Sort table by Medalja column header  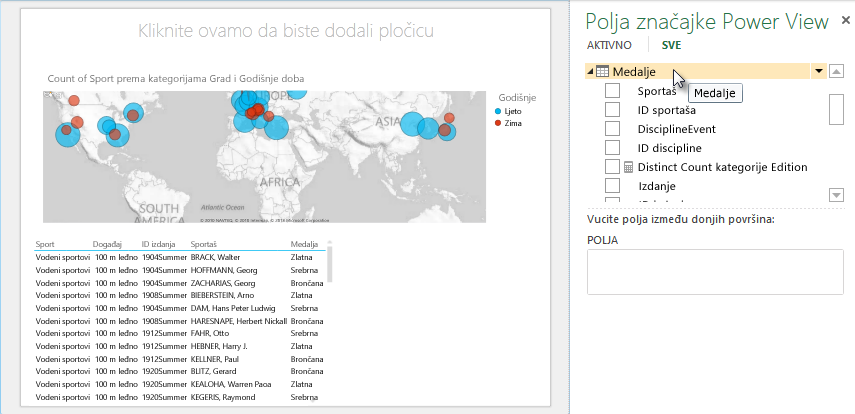click(304, 244)
